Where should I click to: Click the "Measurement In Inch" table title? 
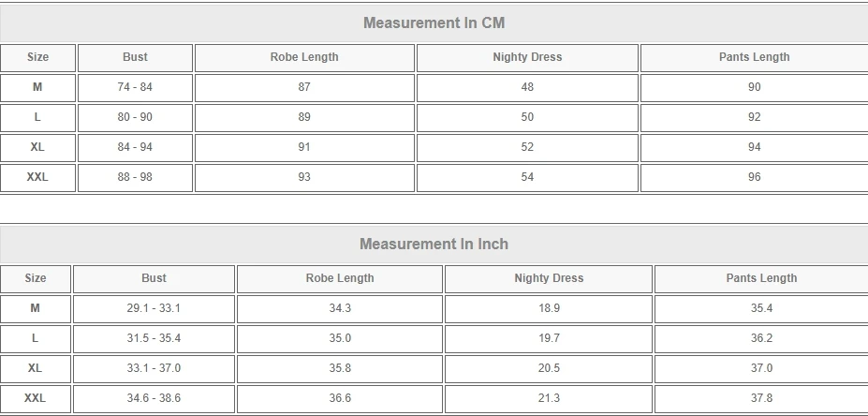(434, 244)
